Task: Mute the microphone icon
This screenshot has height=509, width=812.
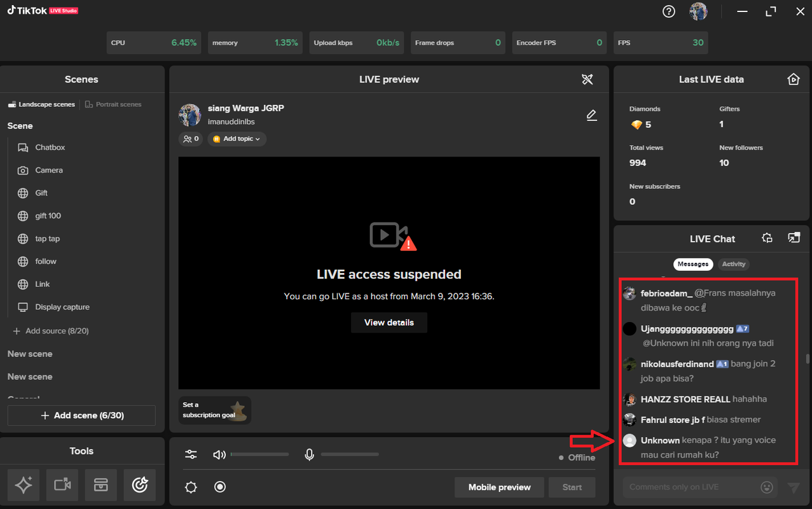Action: tap(309, 454)
